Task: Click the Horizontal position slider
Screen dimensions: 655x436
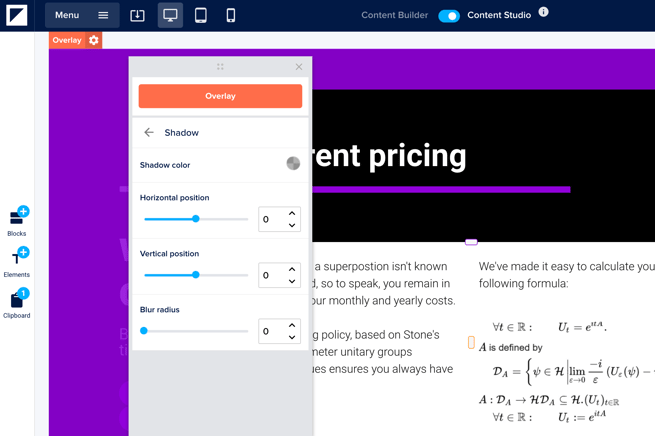Action: (196, 219)
